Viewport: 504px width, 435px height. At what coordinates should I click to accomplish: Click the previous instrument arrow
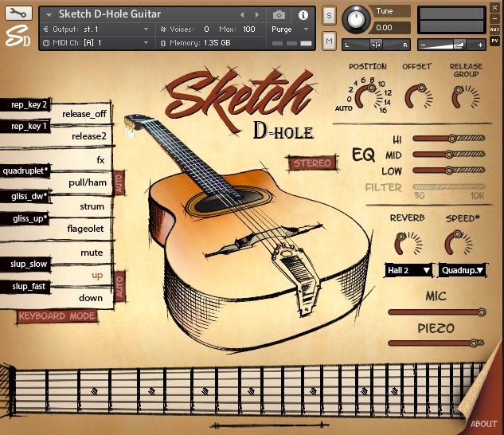point(243,15)
